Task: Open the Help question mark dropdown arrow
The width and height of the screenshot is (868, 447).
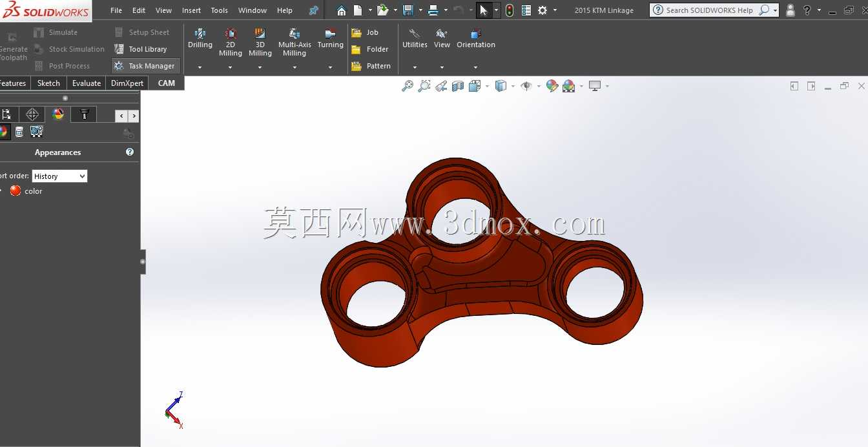Action: click(x=820, y=10)
